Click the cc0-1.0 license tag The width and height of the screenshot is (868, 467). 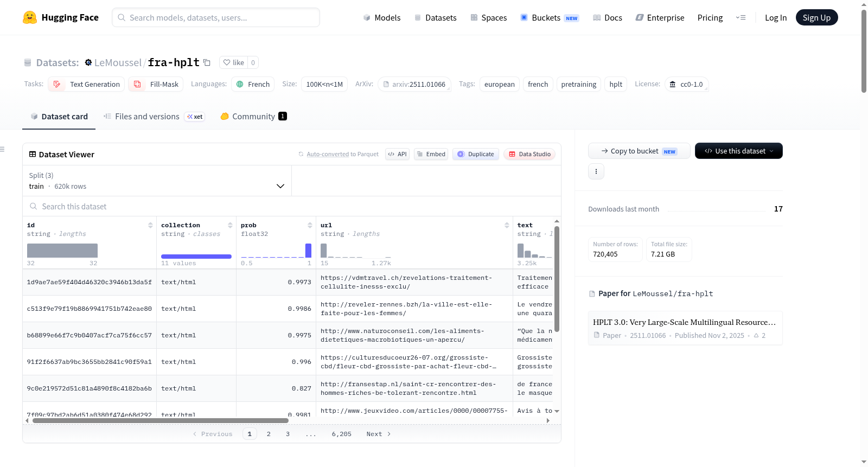pos(687,84)
